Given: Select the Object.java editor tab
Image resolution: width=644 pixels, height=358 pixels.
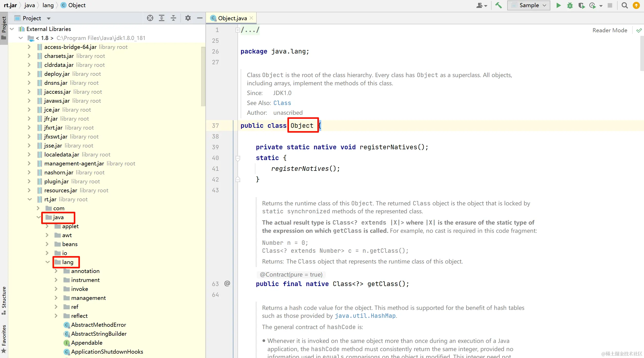Looking at the screenshot, I should tap(232, 18).
